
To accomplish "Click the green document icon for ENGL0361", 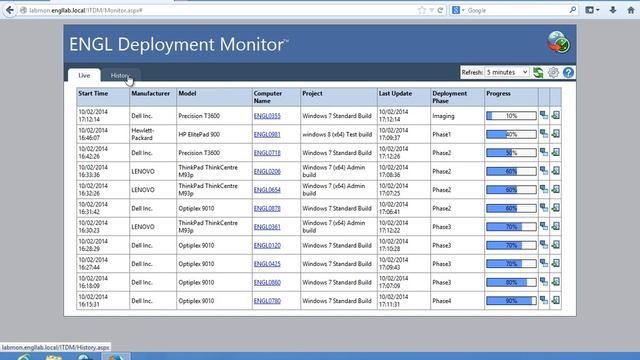I will pos(556,227).
